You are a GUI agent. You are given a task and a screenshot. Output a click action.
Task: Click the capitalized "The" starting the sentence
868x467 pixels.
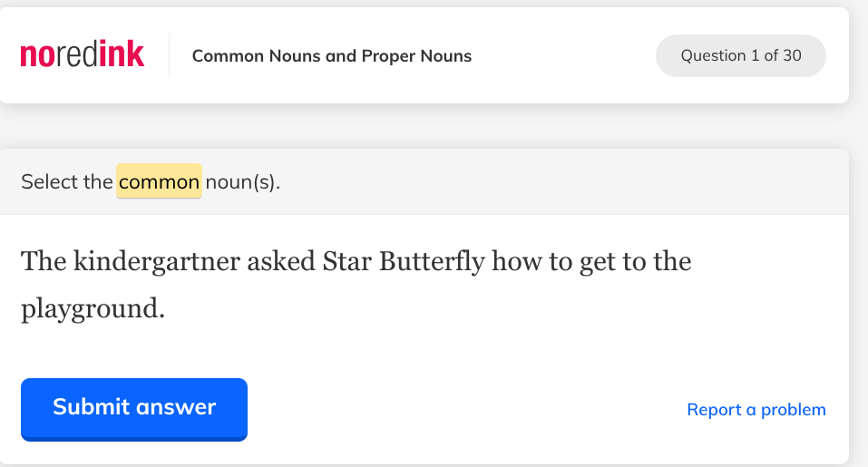(42, 262)
